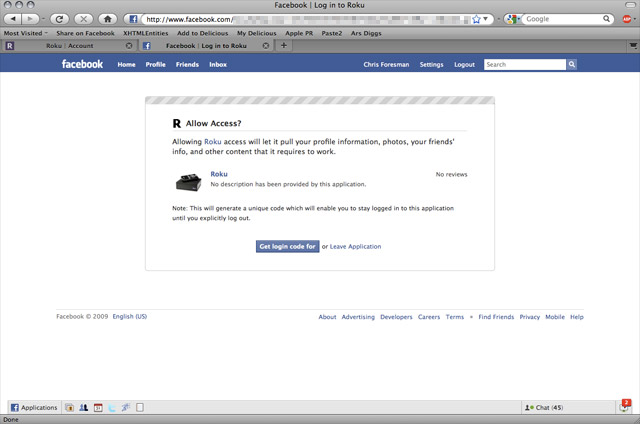Viewport: 640px width, 424px height.
Task: Open the Developers footer link
Action: (396, 317)
